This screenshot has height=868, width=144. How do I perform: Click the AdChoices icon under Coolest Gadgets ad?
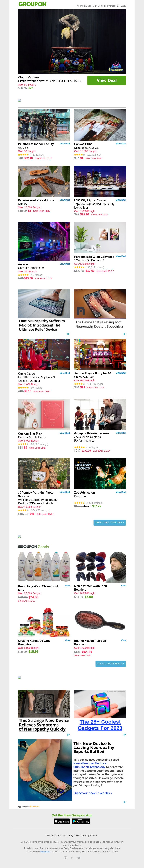(125, 735)
